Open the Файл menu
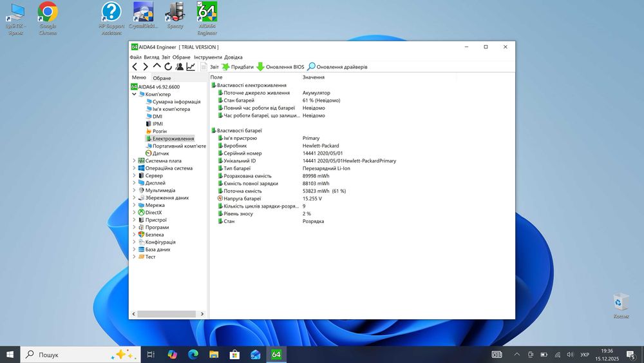This screenshot has width=644, height=363. click(135, 57)
